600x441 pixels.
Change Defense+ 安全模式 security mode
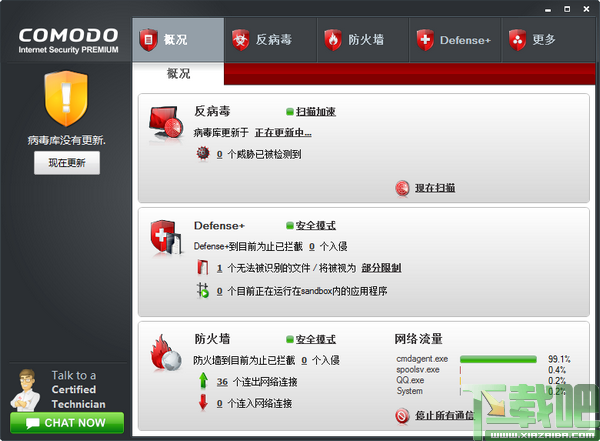(x=315, y=225)
